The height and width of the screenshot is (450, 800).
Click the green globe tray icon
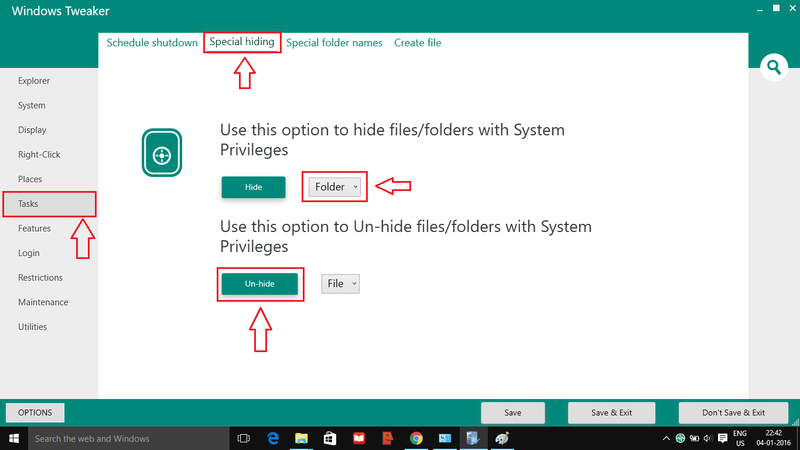(680, 438)
